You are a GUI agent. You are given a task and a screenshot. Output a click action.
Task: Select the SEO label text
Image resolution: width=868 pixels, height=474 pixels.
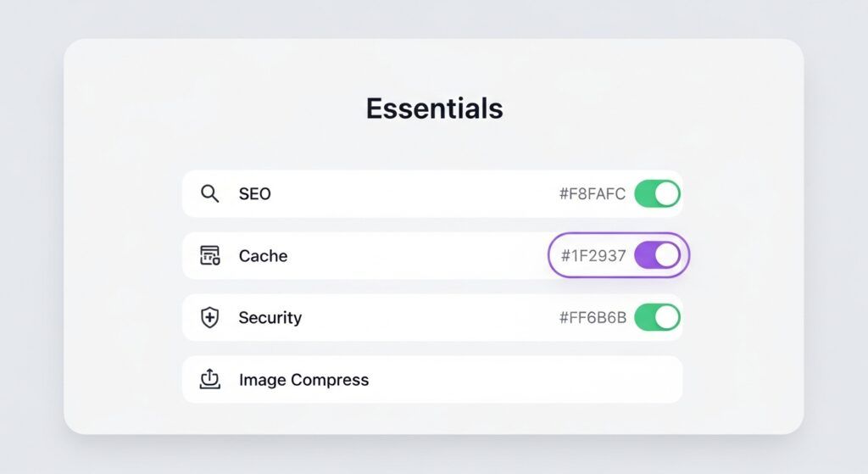tap(255, 194)
